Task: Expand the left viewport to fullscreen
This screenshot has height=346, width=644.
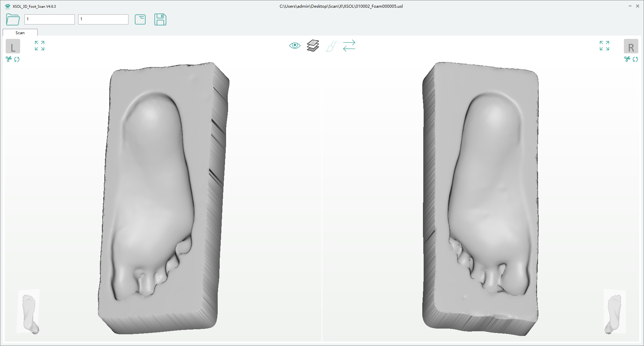Action: pyautogui.click(x=39, y=46)
